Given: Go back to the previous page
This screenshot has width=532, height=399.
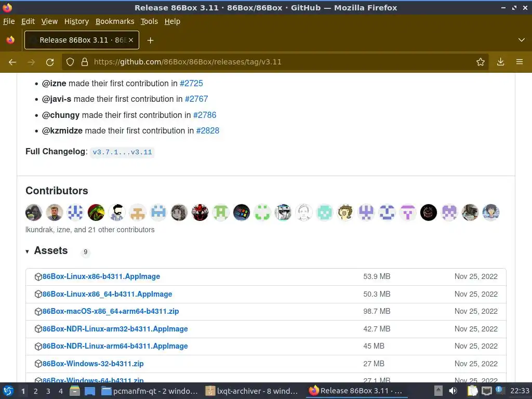Looking at the screenshot, I should pyautogui.click(x=12, y=62).
